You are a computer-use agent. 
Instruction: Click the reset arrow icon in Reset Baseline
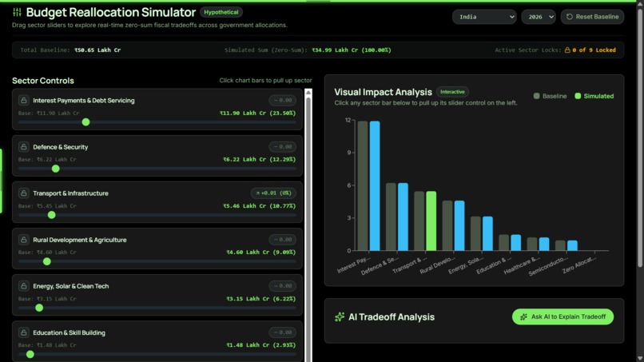[x=569, y=17]
